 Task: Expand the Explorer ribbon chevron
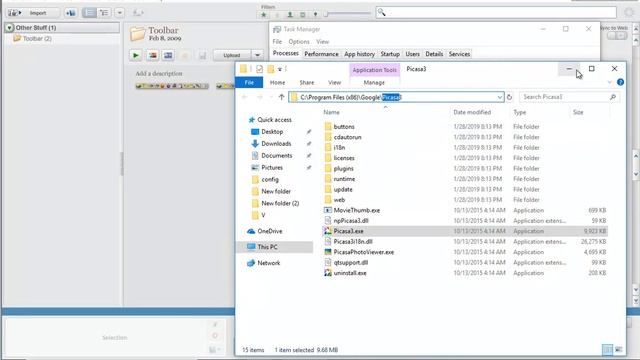tap(609, 82)
